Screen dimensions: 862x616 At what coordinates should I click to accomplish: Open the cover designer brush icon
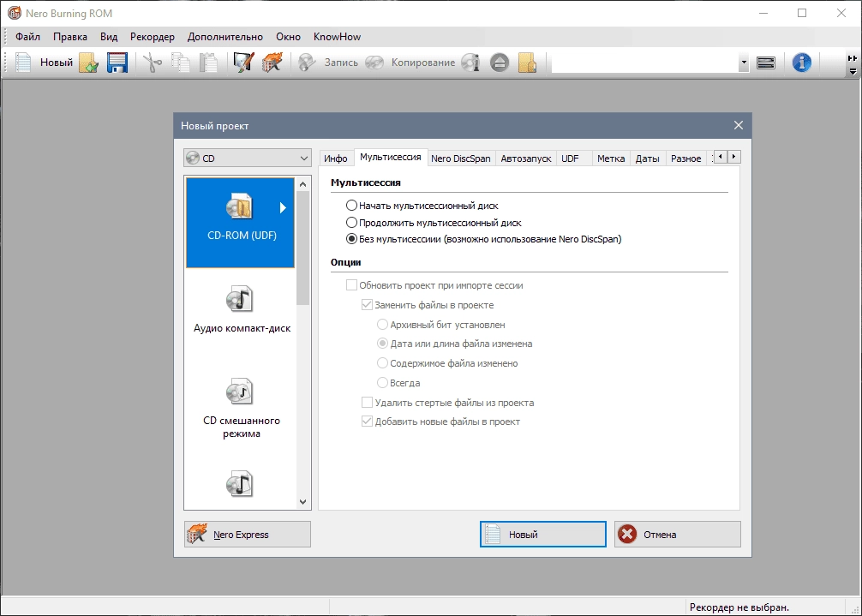tap(243, 63)
